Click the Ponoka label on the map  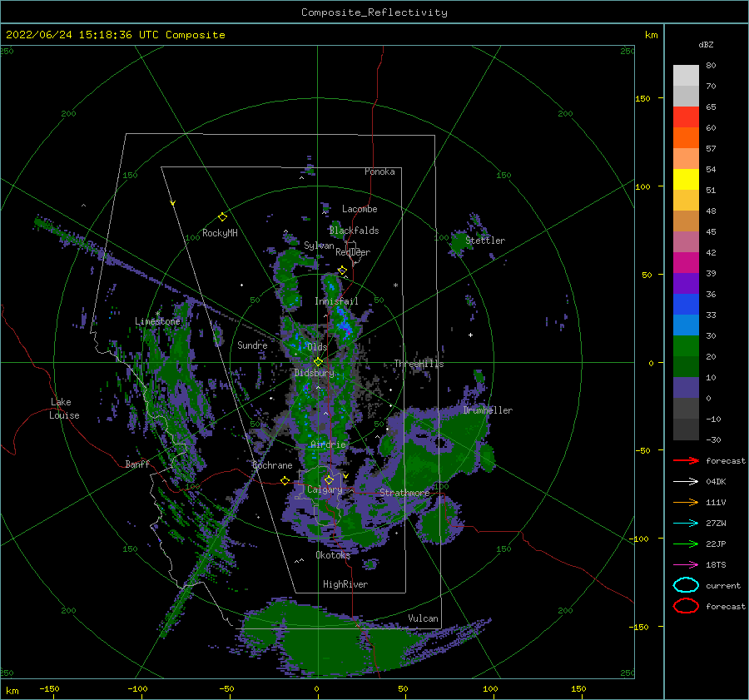point(379,171)
